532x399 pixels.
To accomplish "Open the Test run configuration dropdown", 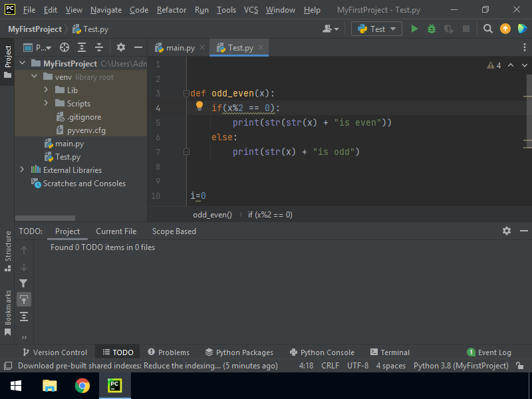I will pos(376,29).
